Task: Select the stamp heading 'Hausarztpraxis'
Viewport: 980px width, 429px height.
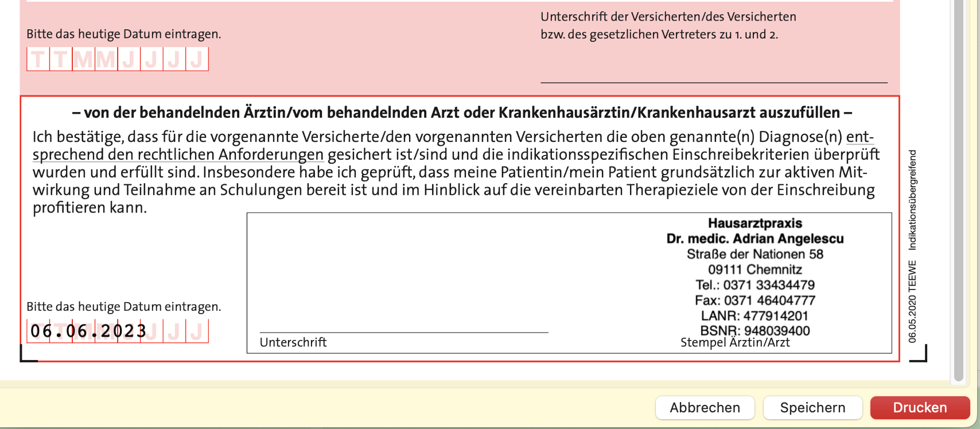Action: tap(755, 223)
